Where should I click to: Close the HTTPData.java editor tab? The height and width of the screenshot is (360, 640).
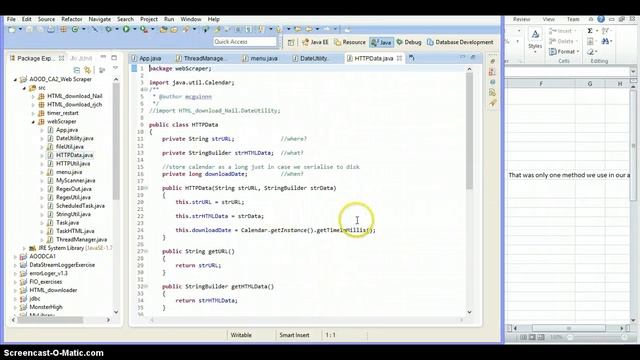click(399, 58)
